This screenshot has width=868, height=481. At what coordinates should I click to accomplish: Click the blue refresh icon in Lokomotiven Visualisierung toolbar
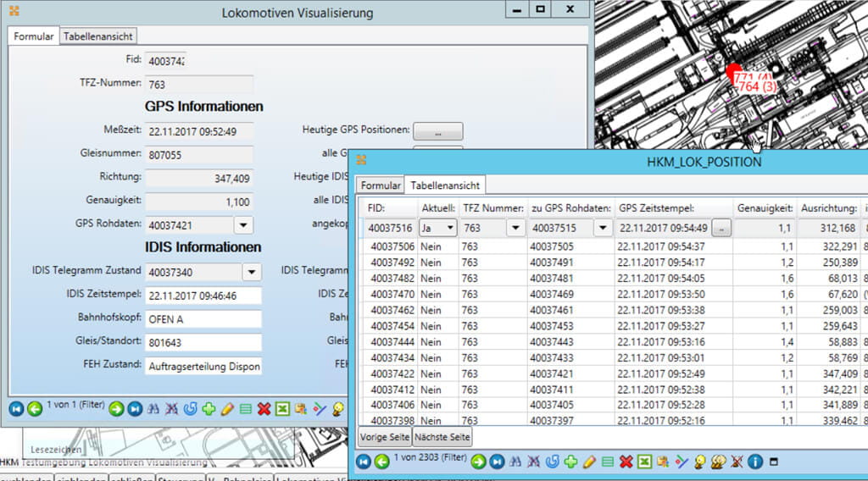[x=190, y=409]
